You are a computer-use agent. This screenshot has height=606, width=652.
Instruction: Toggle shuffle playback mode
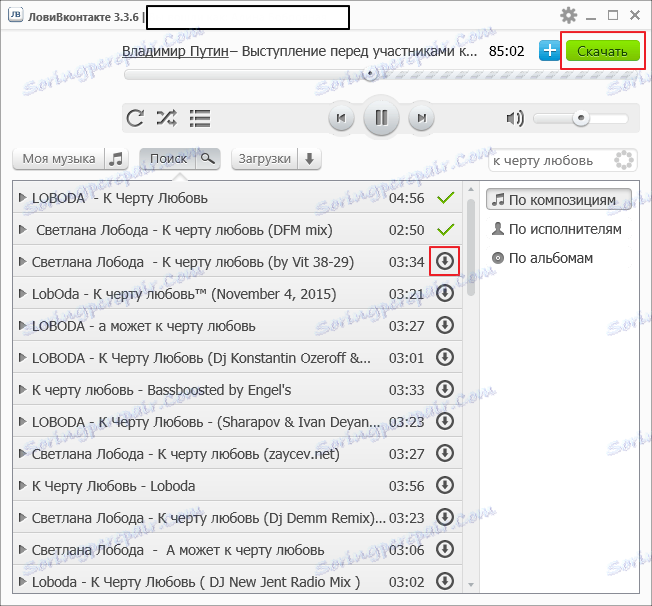click(166, 118)
